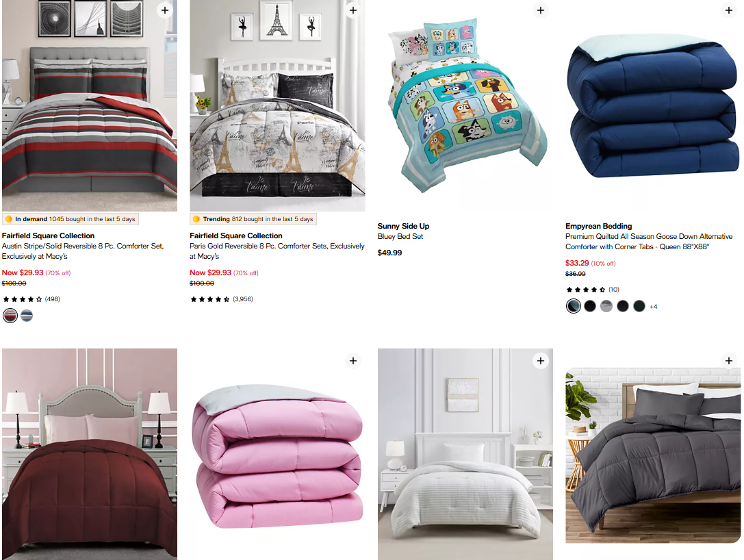Viewport: 744px width, 560px height.
Task: Click plus icon on white striped bedding image
Action: pyautogui.click(x=541, y=361)
